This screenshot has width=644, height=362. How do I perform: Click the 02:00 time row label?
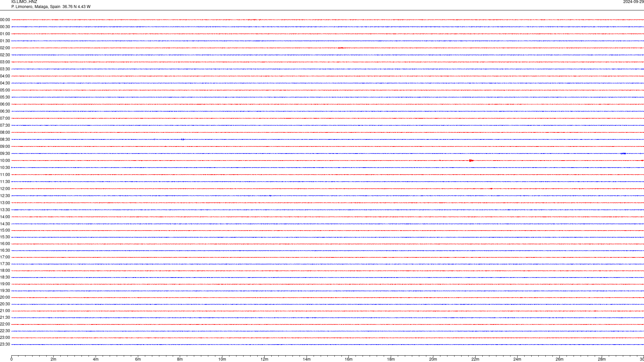tap(5, 48)
